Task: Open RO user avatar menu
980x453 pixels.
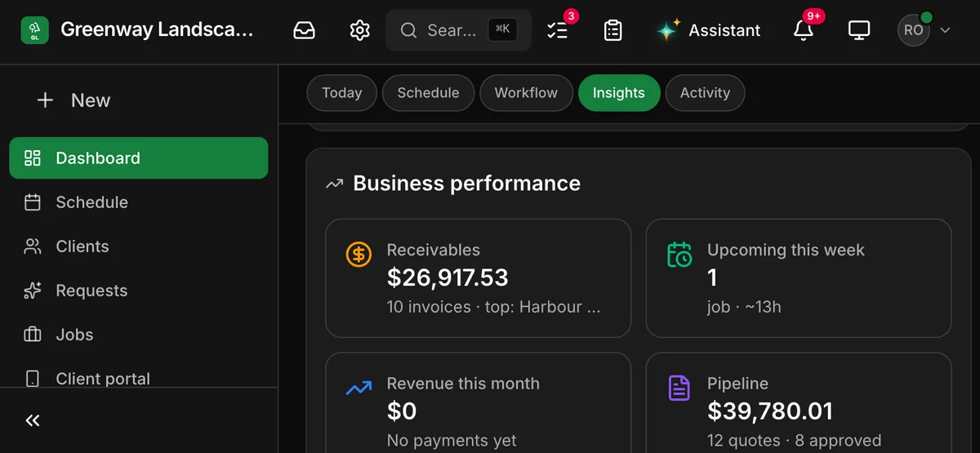Action: tap(924, 30)
